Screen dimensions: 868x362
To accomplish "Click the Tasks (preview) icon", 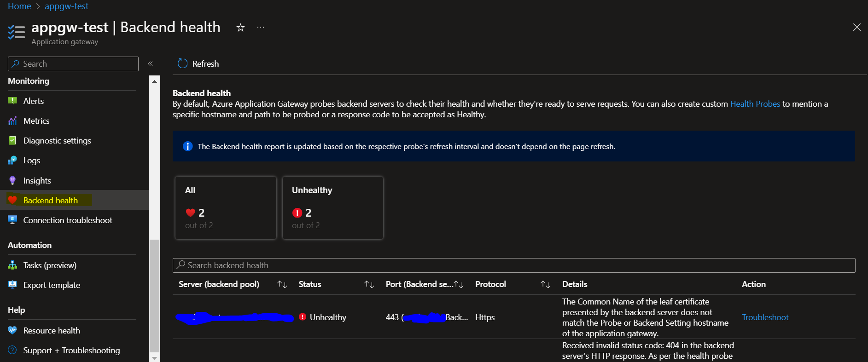I will (12, 265).
